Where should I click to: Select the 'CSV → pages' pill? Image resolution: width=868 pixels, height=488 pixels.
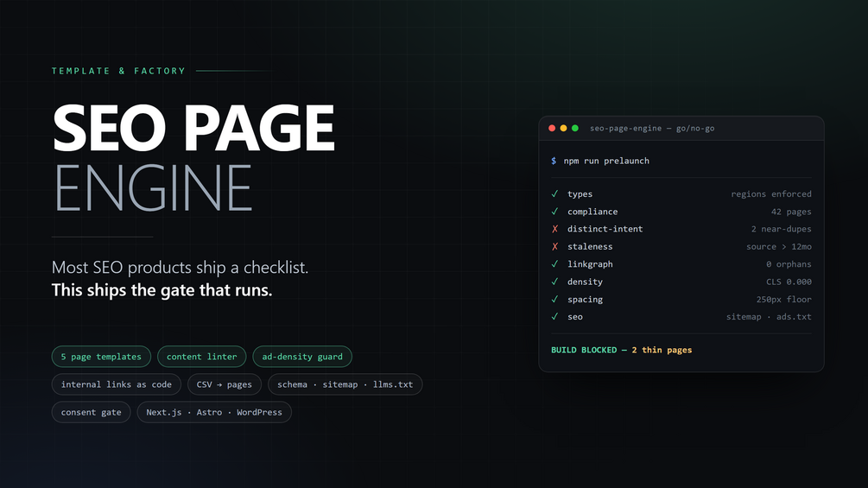coord(225,384)
